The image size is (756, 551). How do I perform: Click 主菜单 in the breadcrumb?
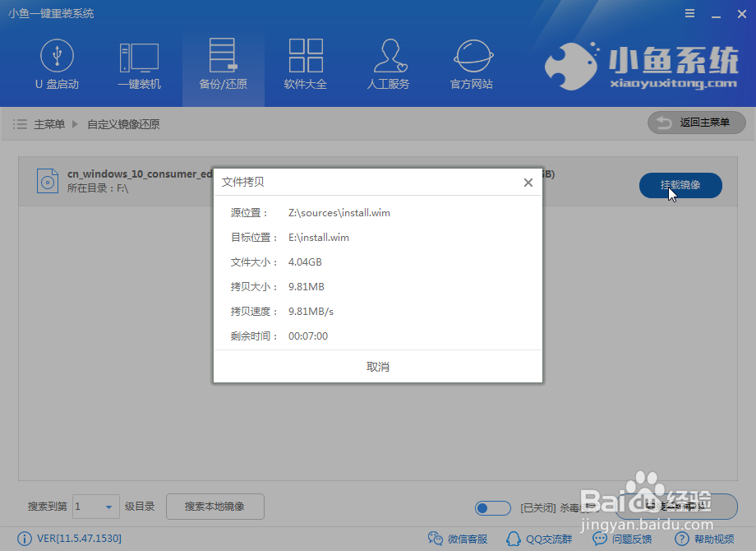[51, 124]
